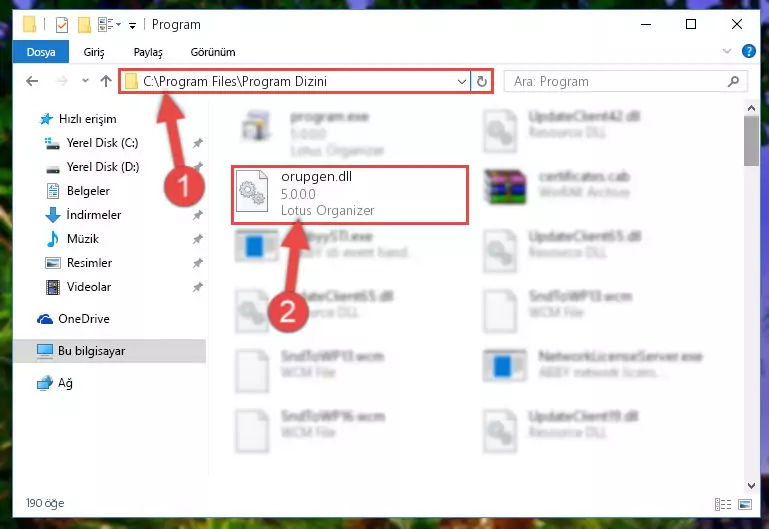Switch to Details view layout icon

723,504
